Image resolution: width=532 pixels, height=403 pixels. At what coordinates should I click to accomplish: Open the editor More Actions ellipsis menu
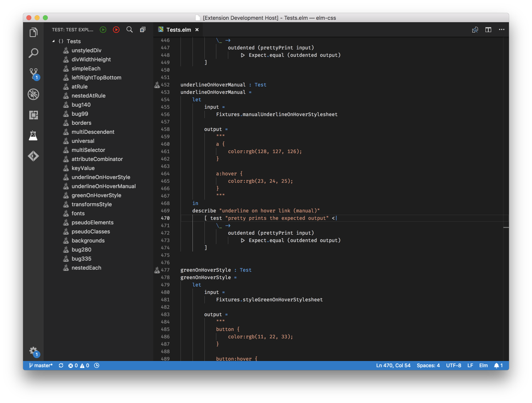(501, 30)
